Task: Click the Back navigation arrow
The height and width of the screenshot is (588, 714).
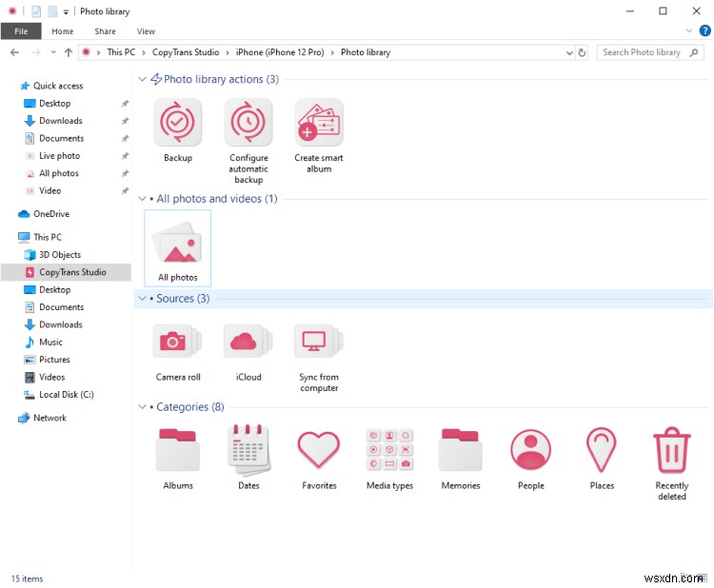Action: (14, 52)
